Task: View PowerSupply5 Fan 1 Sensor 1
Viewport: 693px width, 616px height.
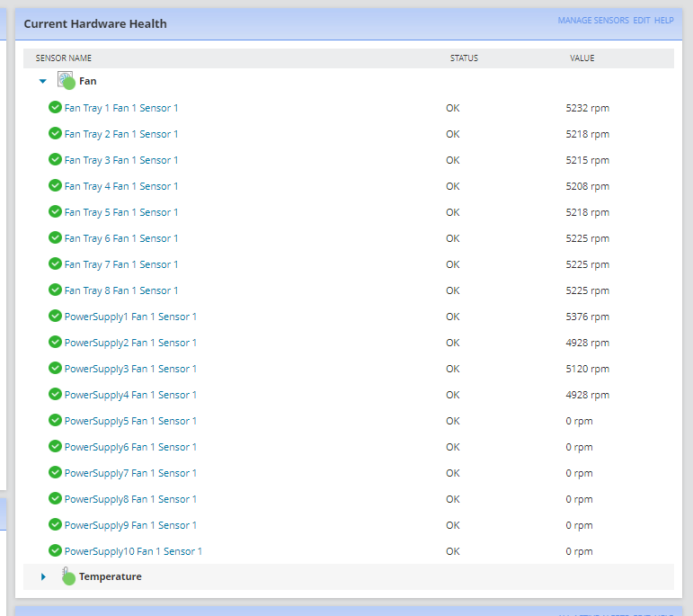Action: click(130, 421)
